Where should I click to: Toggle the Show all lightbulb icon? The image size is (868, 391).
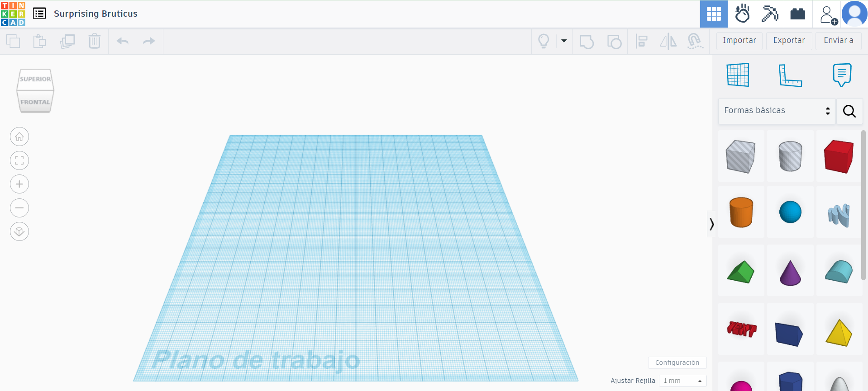tap(544, 41)
